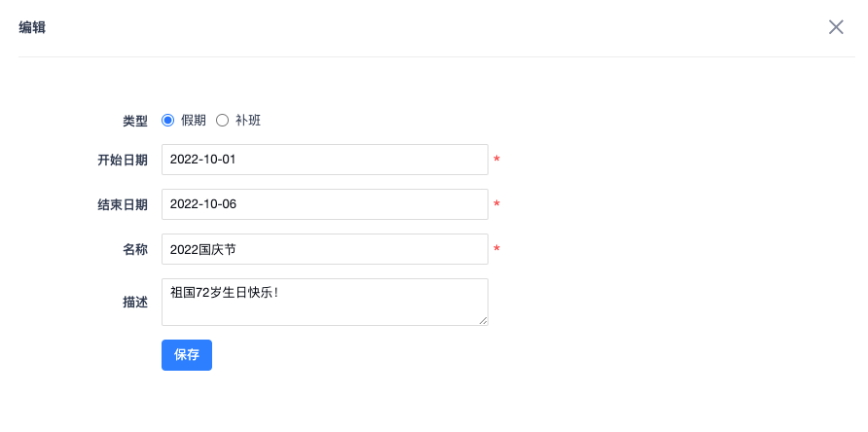The height and width of the screenshot is (432, 868).
Task: Close the 编辑 dialog with the X icon
Action: click(x=836, y=27)
